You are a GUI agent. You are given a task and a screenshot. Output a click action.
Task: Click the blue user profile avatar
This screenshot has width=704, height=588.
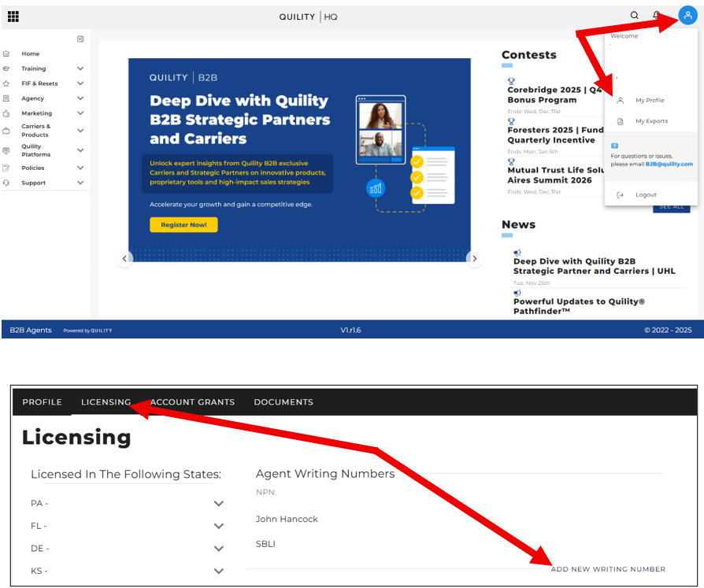[x=687, y=16]
